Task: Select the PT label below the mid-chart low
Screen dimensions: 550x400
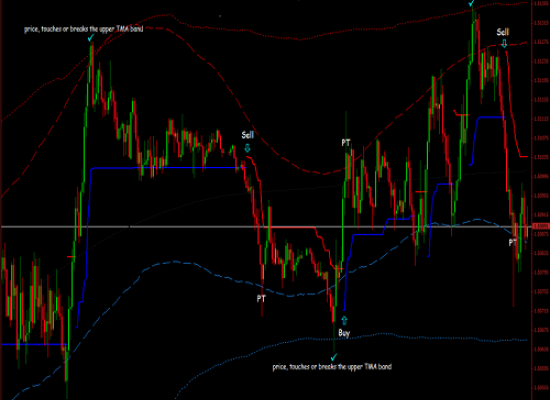Action: pyautogui.click(x=261, y=299)
